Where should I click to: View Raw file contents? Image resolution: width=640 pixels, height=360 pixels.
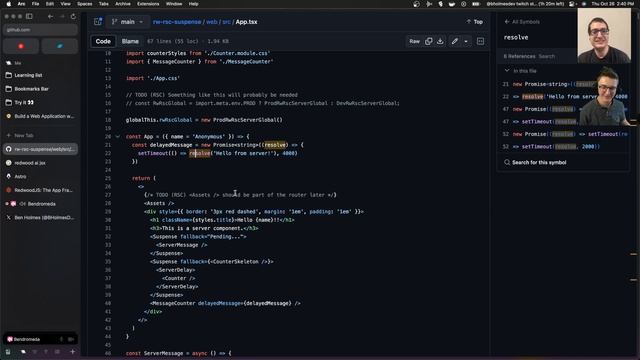point(414,41)
